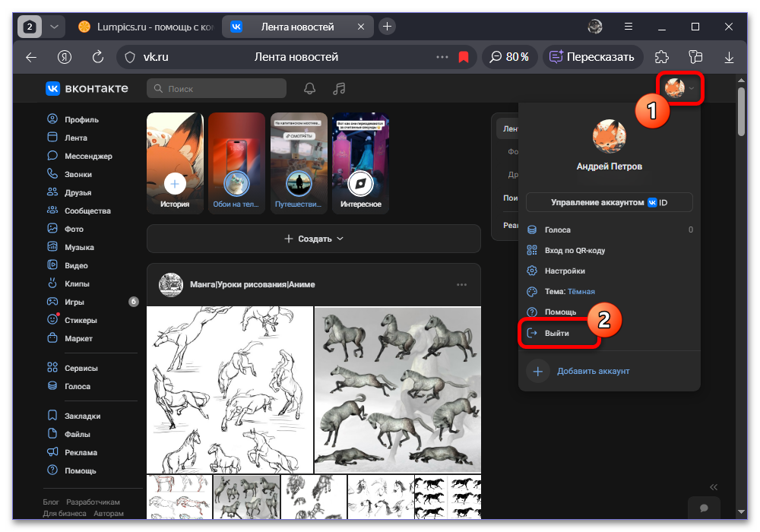Open the music note player icon
The image size is (760, 532).
tap(339, 89)
